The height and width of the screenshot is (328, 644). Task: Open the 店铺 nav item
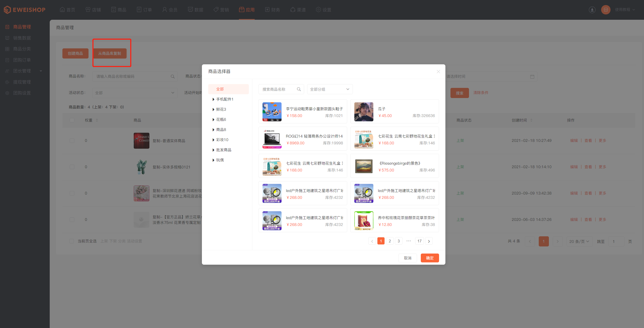tap(93, 10)
